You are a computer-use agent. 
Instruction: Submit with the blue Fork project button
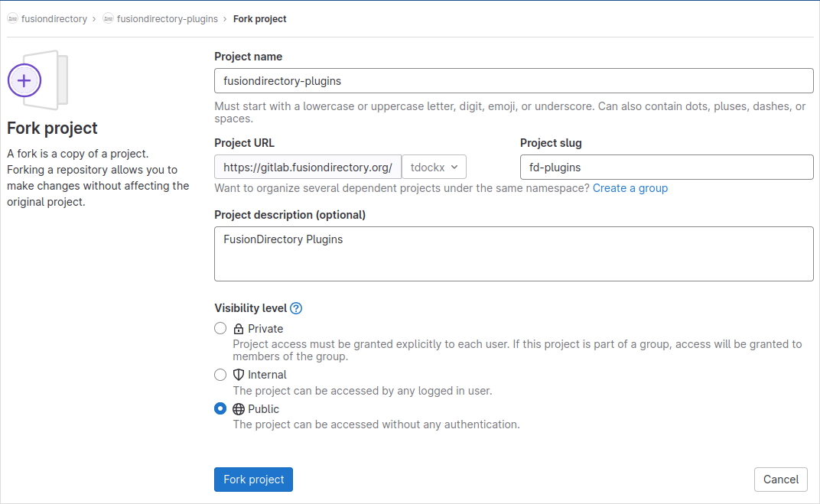click(254, 480)
